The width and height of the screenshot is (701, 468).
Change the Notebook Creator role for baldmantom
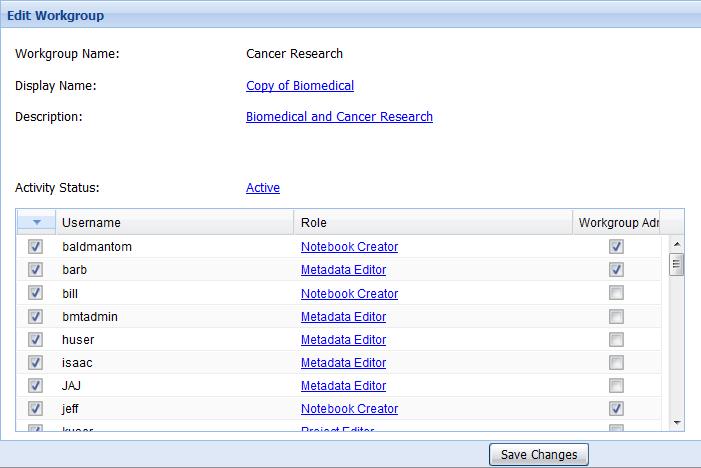[349, 247]
